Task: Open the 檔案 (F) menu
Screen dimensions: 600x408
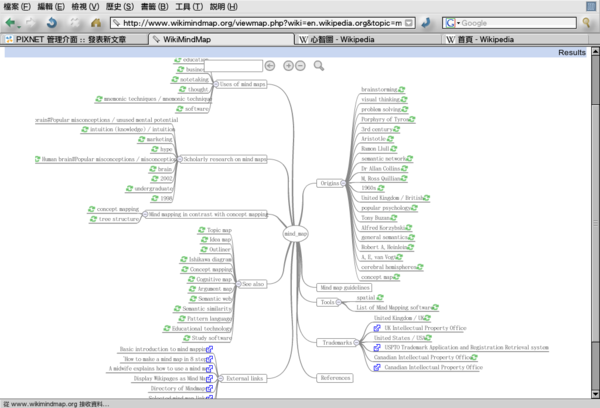Action: point(17,7)
